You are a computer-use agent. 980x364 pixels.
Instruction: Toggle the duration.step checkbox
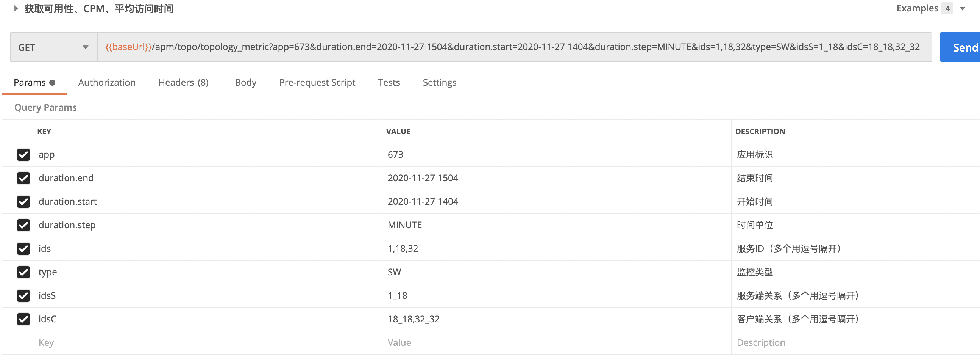click(23, 225)
